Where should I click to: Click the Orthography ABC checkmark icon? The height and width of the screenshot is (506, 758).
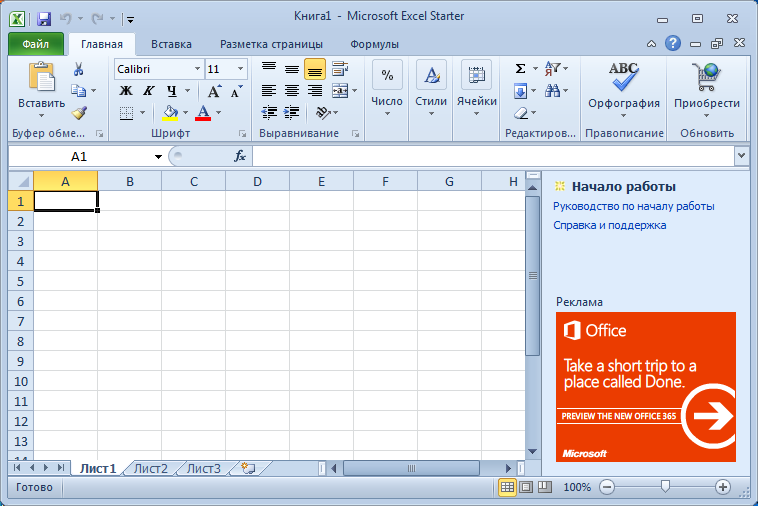(x=624, y=77)
